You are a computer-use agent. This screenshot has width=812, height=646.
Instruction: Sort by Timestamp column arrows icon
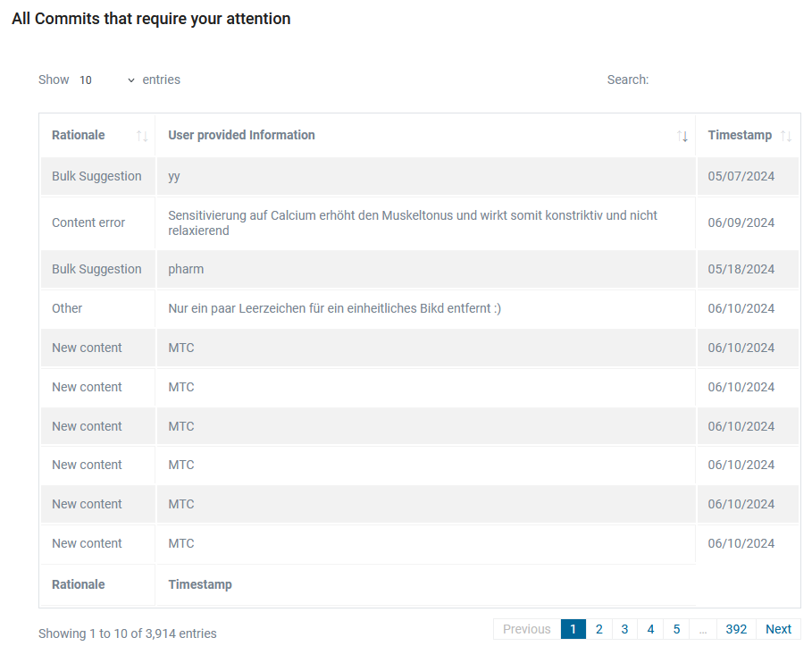[x=785, y=136]
